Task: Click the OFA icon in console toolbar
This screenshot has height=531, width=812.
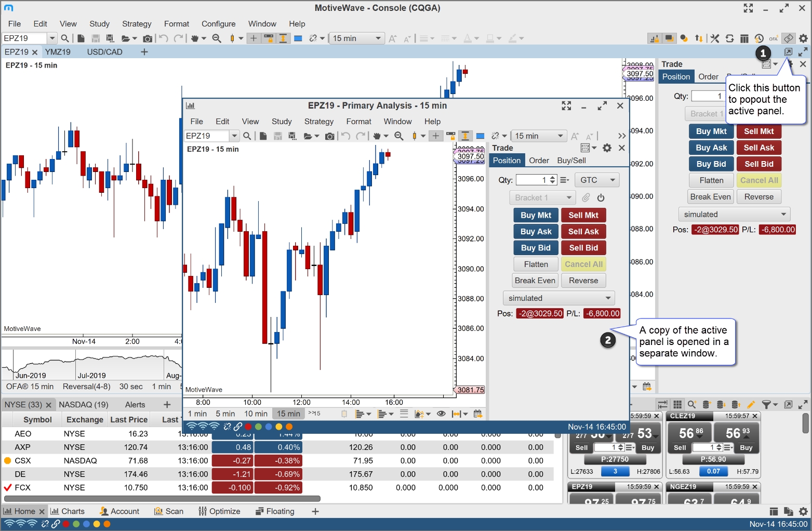Action: [x=774, y=38]
